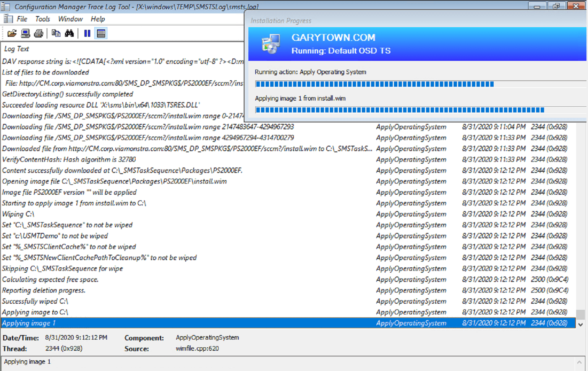This screenshot has width=588, height=371.
Task: Open the Window menu
Action: (70, 19)
